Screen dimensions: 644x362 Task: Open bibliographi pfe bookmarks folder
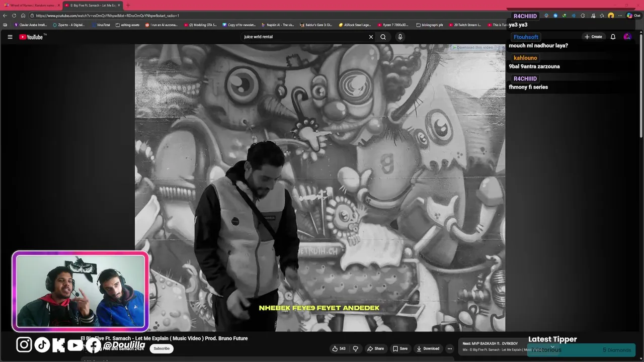430,25
